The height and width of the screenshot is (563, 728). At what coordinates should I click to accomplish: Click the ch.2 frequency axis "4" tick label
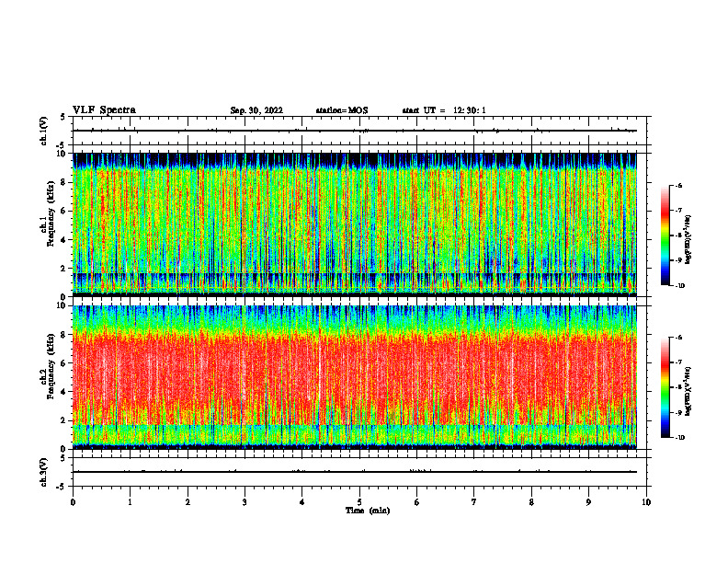63,392
